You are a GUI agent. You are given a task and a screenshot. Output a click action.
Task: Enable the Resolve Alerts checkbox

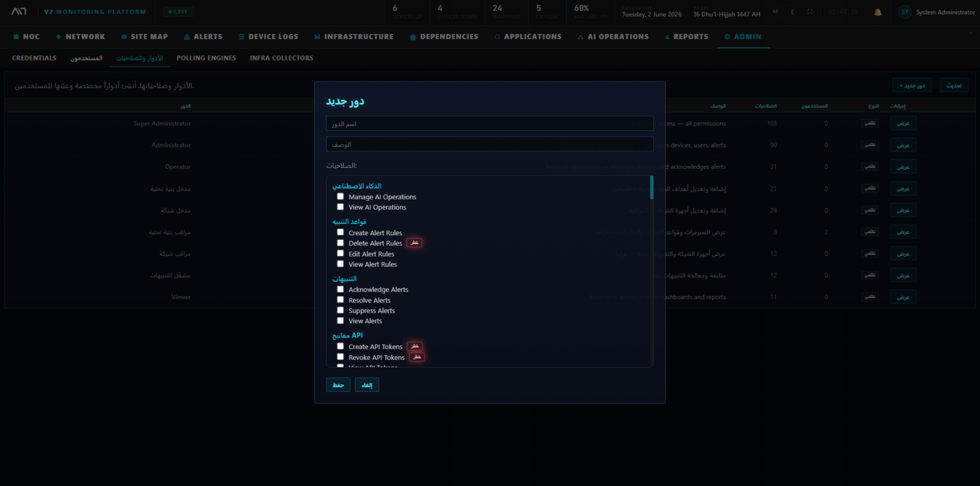click(341, 300)
